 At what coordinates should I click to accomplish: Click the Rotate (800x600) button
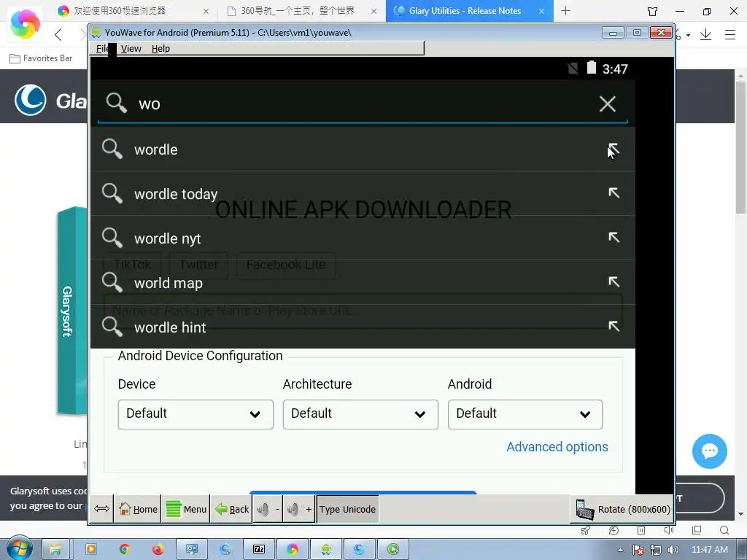(x=622, y=509)
